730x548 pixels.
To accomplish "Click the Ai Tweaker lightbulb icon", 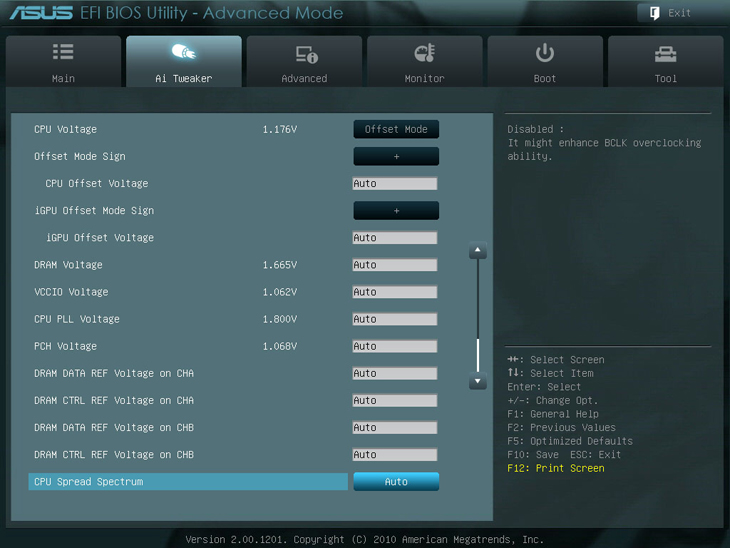I will (x=184, y=52).
